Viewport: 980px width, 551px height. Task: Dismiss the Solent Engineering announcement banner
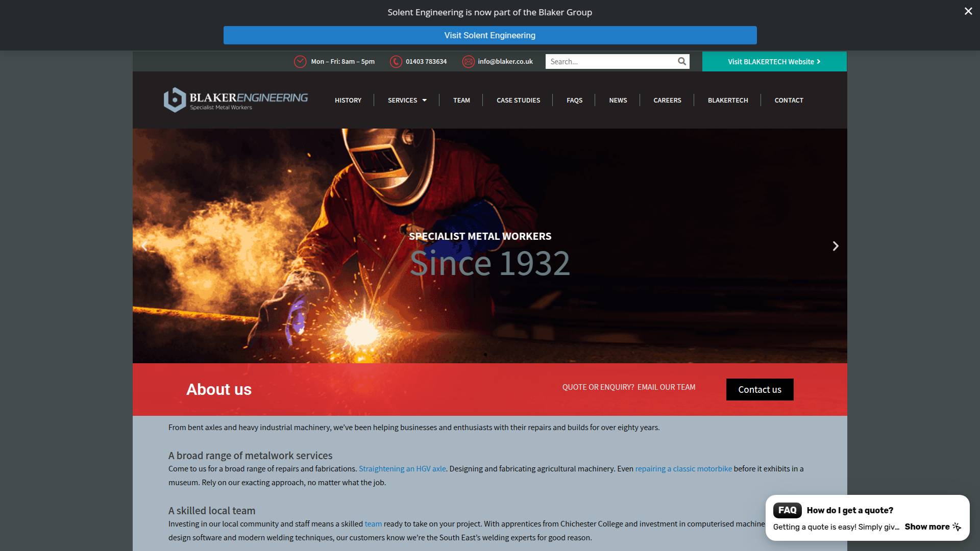point(968,10)
